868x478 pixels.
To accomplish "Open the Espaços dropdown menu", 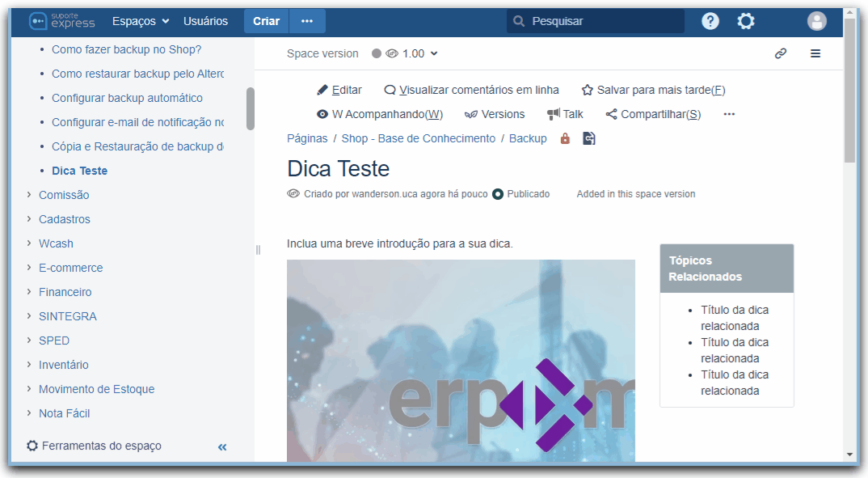I will click(141, 21).
